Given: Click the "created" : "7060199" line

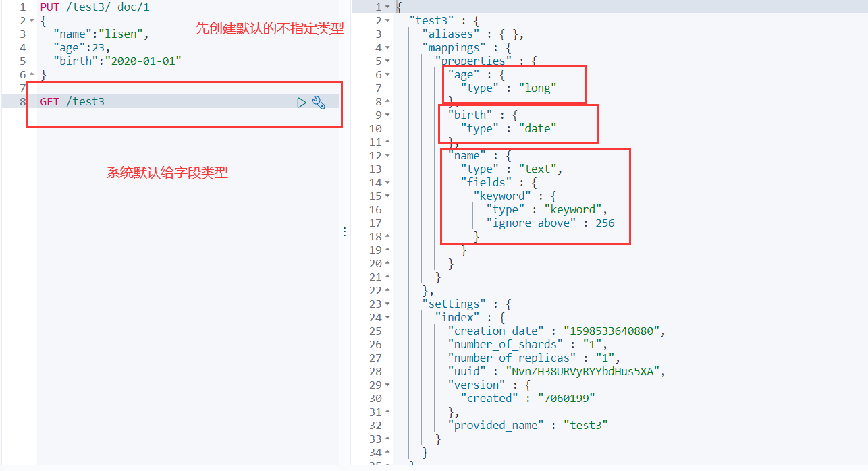Looking at the screenshot, I should pyautogui.click(x=528, y=399).
